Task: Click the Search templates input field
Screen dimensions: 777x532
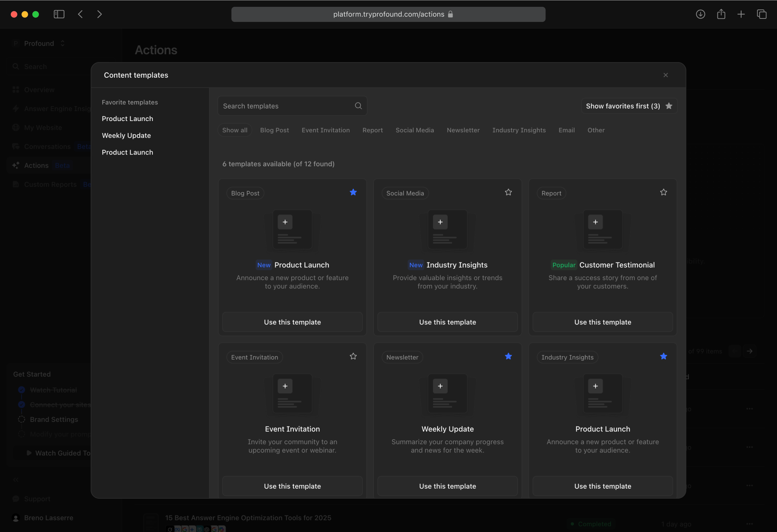Action: [292, 106]
